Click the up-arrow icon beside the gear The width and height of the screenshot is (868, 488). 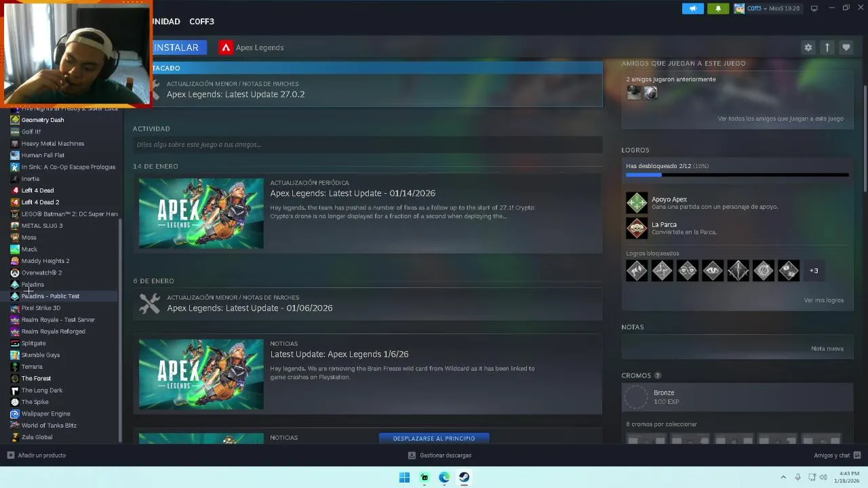[x=827, y=47]
